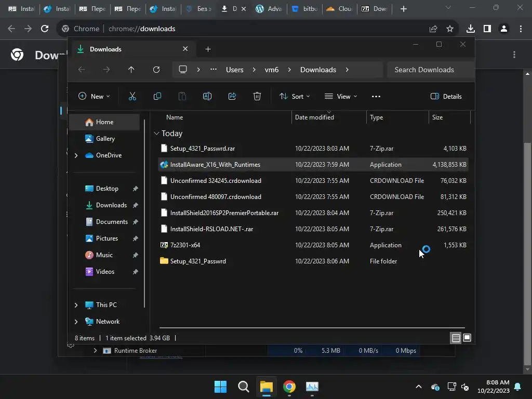Viewport: 532px width, 399px height.
Task: Expand This PC in navigation pane
Action: pos(76,305)
